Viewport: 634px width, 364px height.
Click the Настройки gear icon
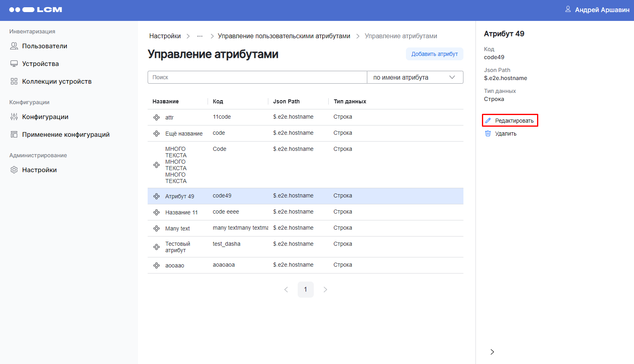pos(14,170)
